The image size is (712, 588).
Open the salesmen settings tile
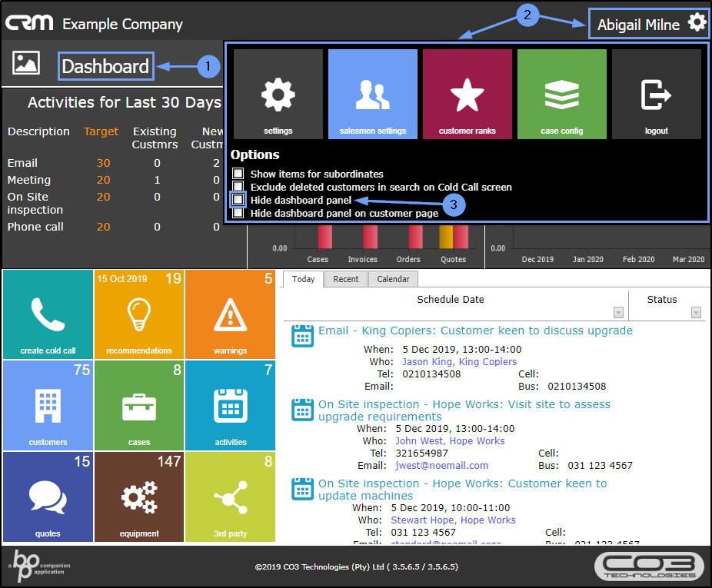372,94
